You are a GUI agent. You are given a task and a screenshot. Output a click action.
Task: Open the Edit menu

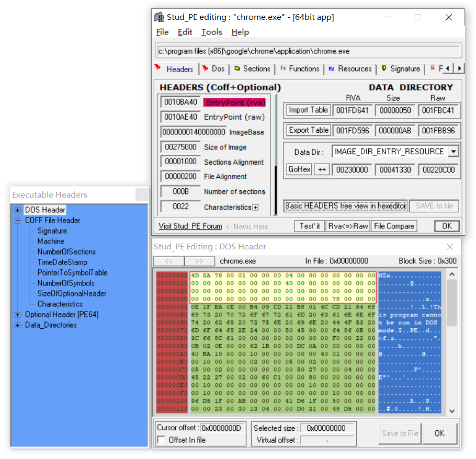pos(185,32)
